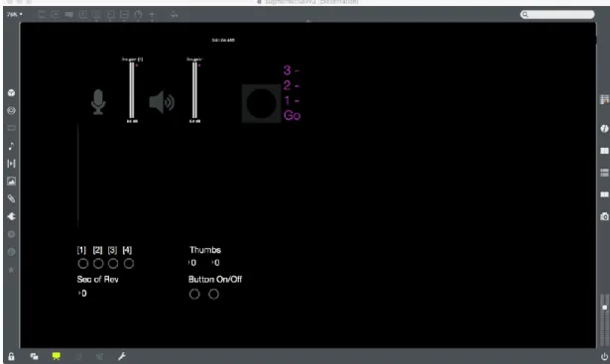Open the plug-in arrow icon in left sidebar
This screenshot has height=364, width=610.
11,216
